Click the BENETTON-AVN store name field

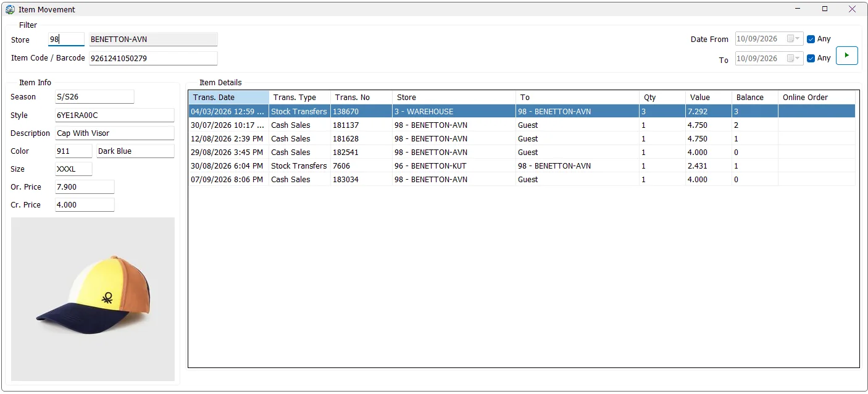(x=153, y=40)
